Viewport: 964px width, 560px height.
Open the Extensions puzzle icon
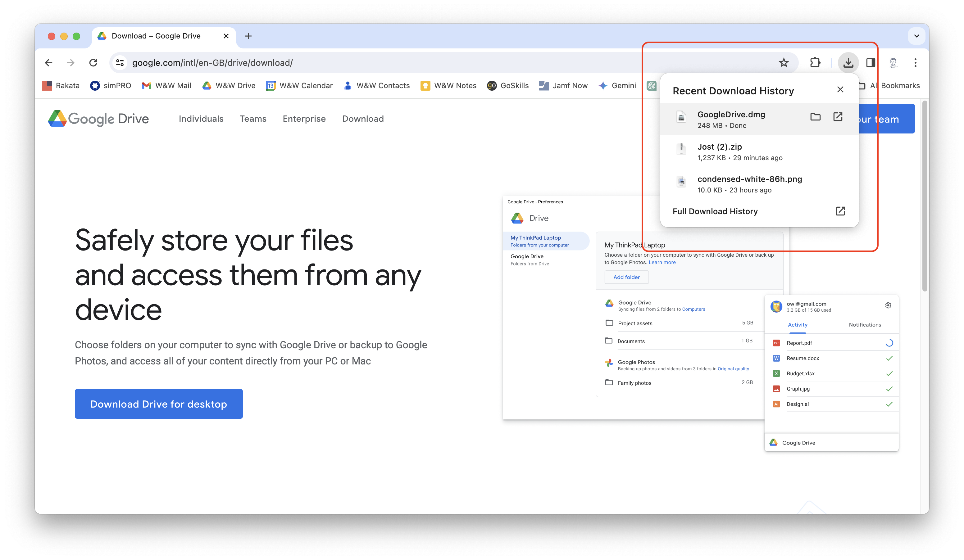tap(815, 63)
